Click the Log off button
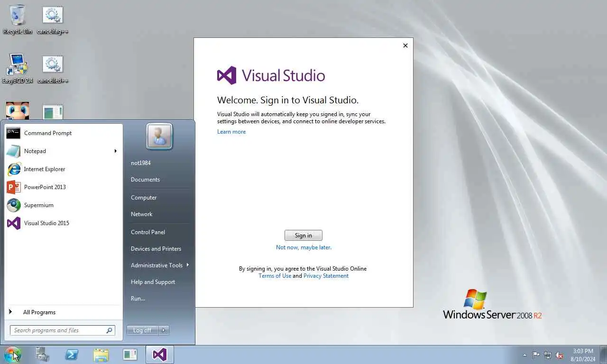The height and width of the screenshot is (364, 607). 143,330
